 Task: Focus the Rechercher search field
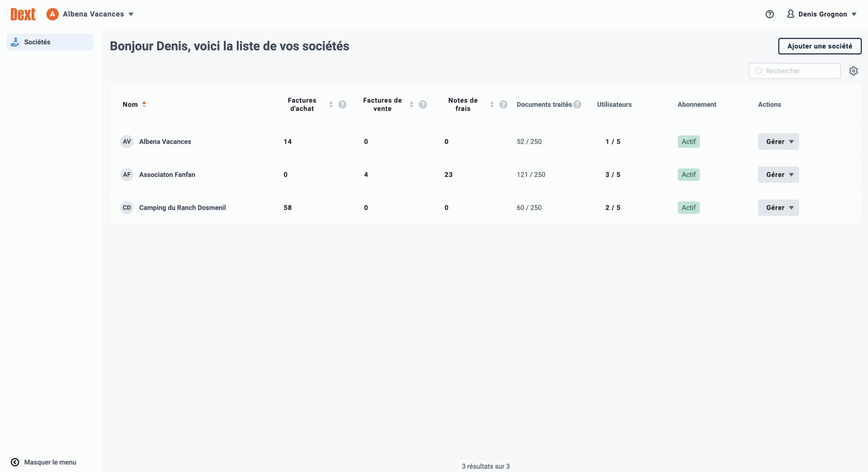tap(795, 71)
